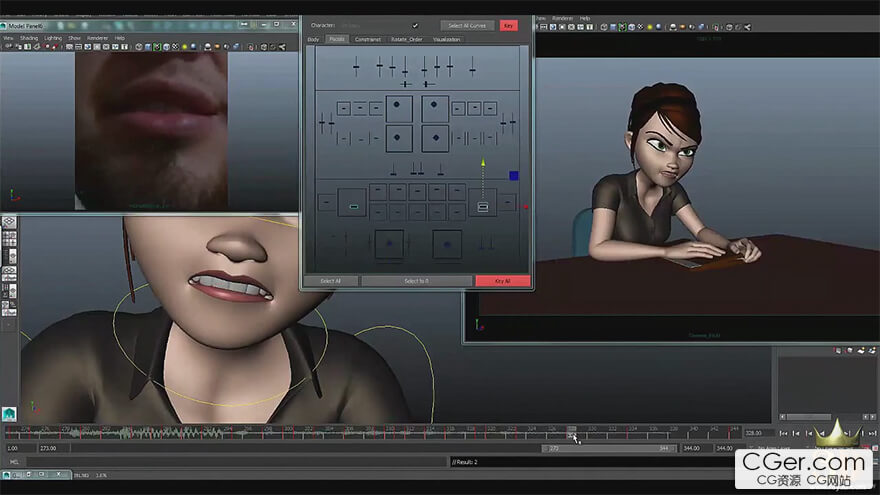Click the red Key All button
This screenshot has height=495, width=880.
point(503,281)
